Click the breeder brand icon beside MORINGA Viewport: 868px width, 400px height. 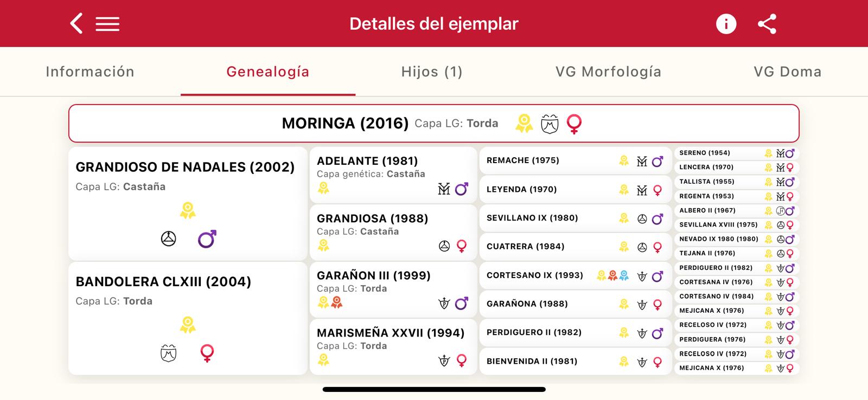550,124
